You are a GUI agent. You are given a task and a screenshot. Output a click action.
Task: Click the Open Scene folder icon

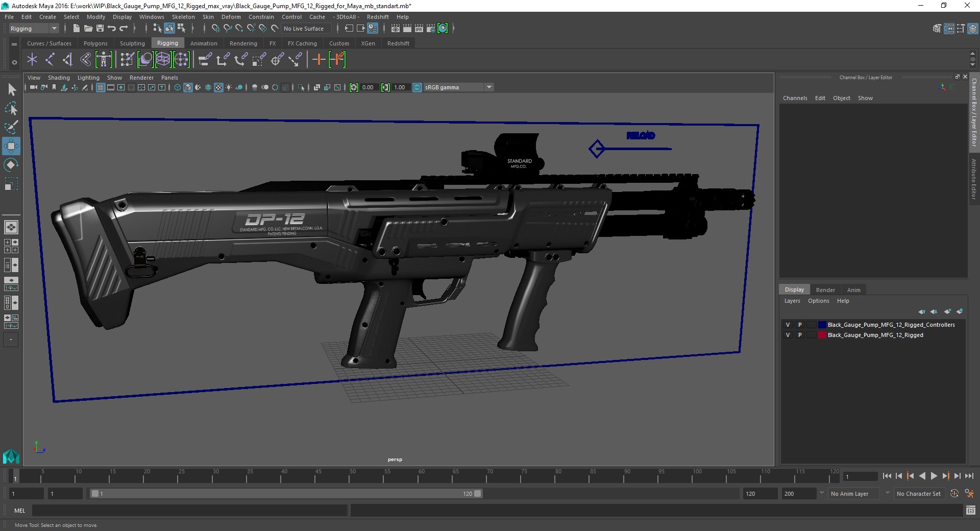88,29
